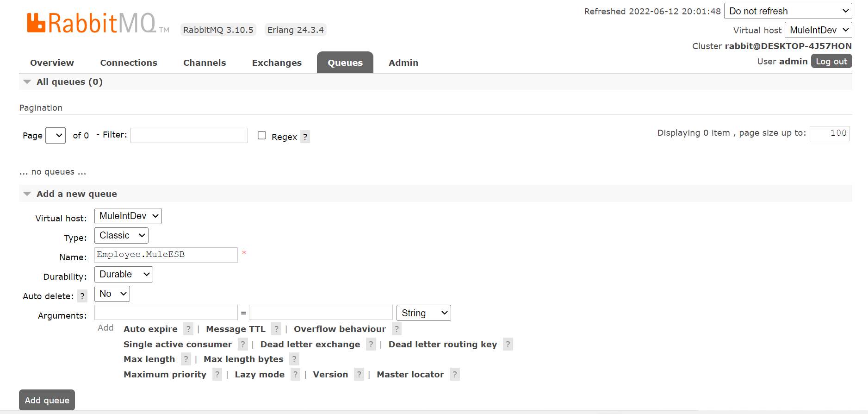
Task: Click the Arguments value field
Action: 321,313
